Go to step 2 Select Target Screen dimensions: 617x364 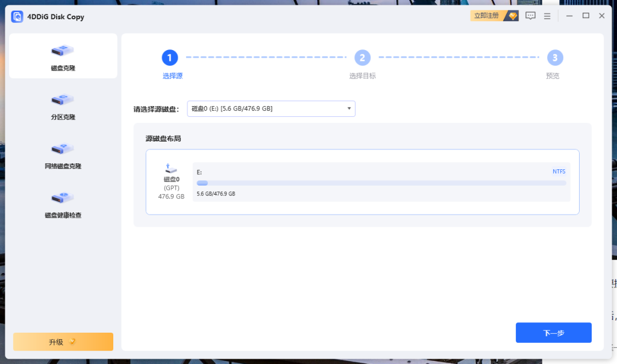click(362, 58)
